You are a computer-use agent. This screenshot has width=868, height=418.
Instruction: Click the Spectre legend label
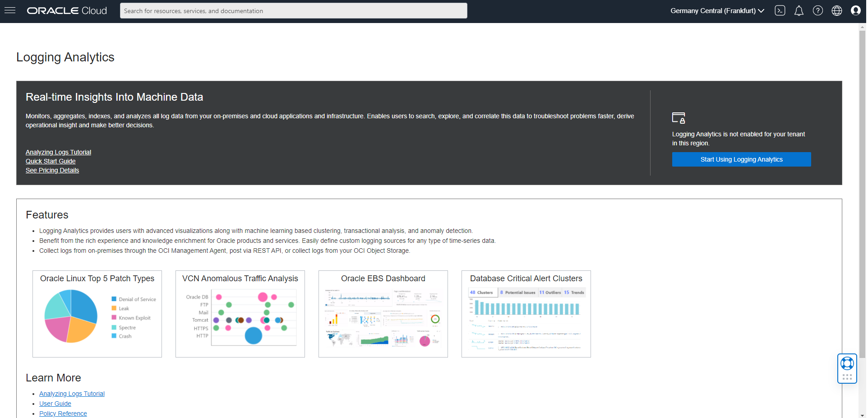127,328
